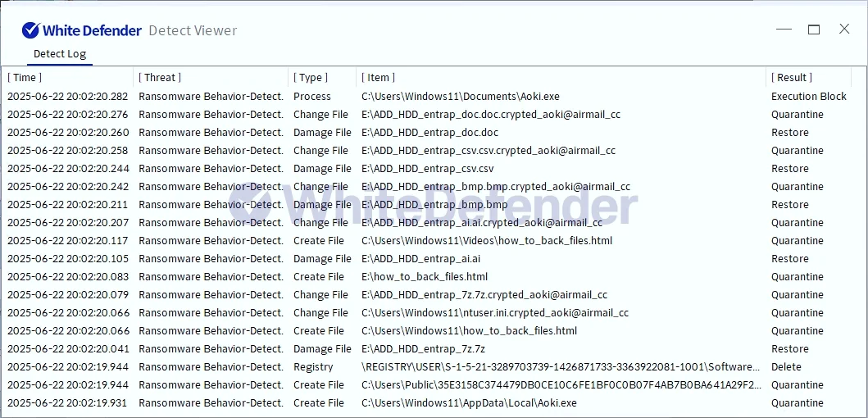The height and width of the screenshot is (418, 868).
Task: Click the Result column header
Action: (792, 78)
